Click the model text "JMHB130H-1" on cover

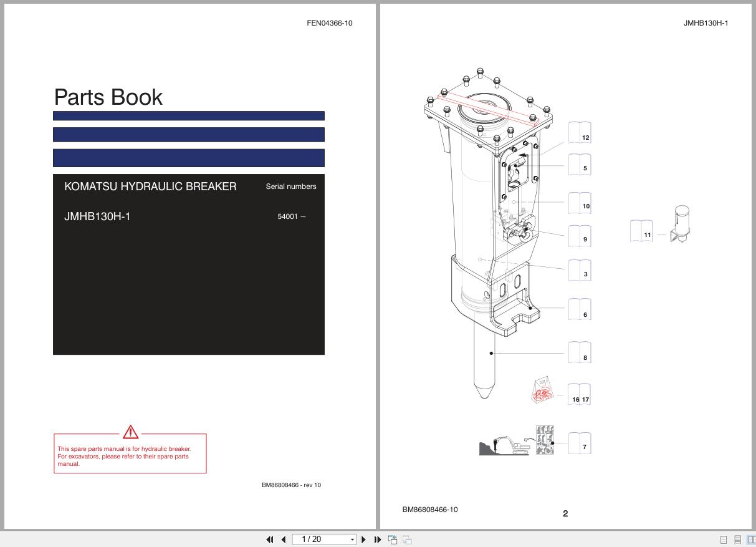(97, 216)
